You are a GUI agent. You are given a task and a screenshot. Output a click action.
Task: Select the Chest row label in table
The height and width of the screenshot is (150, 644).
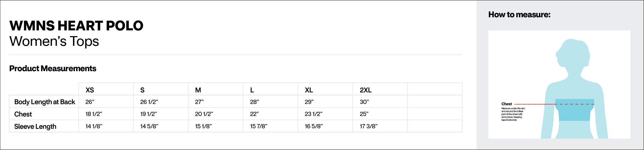(x=23, y=114)
